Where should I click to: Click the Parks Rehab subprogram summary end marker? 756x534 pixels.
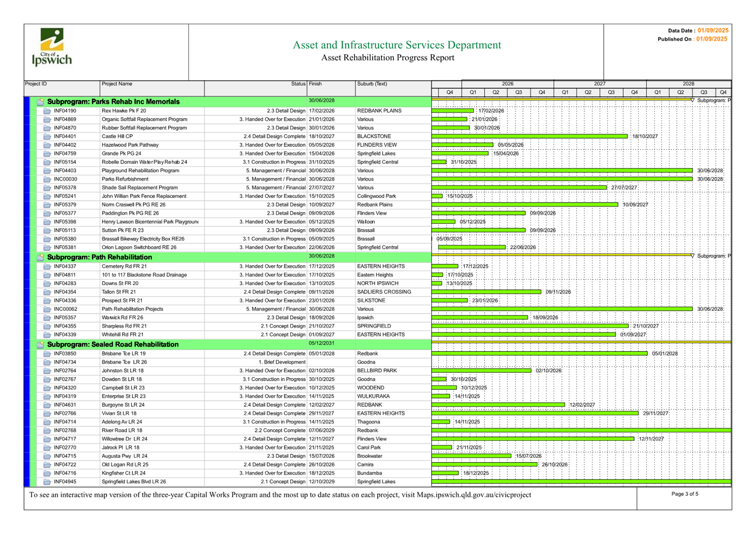pyautogui.click(x=692, y=101)
